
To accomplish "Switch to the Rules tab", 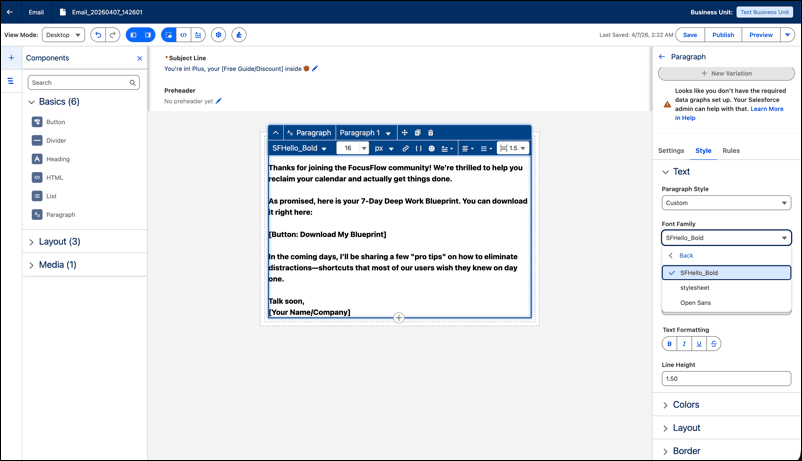I will coord(731,150).
